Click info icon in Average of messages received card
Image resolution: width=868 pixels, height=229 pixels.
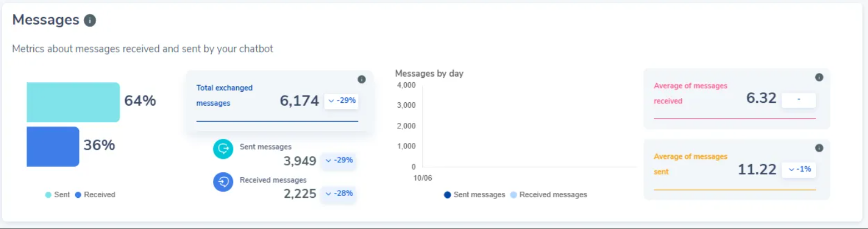(x=819, y=77)
